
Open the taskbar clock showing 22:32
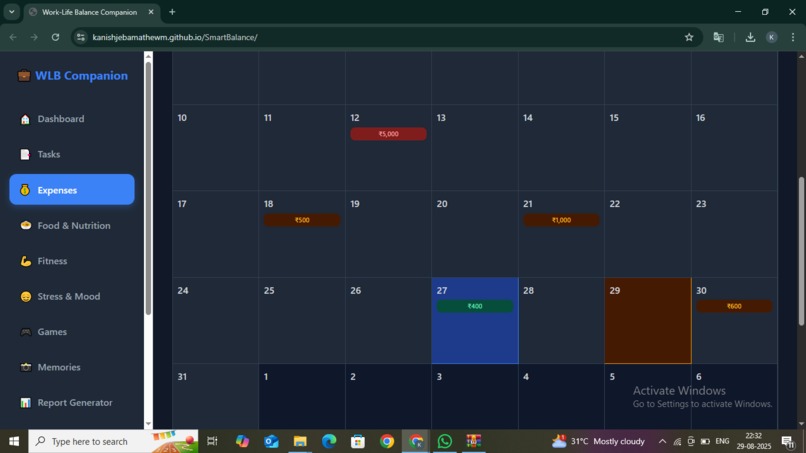(x=753, y=441)
